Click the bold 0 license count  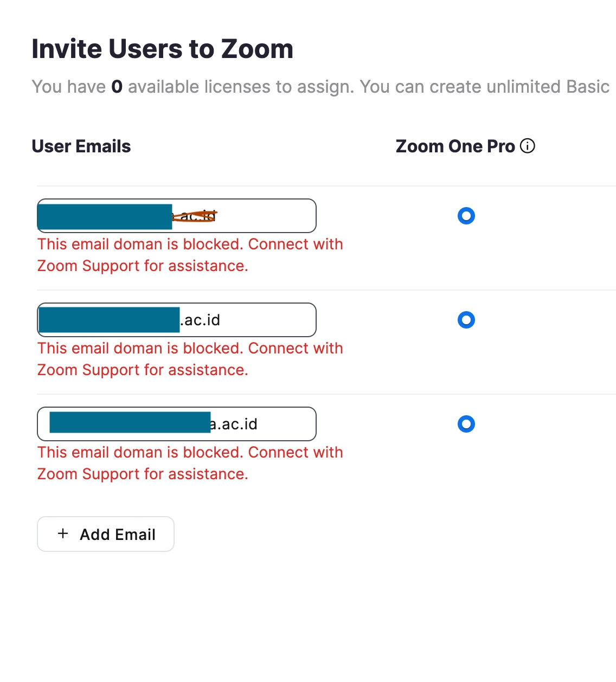(117, 87)
